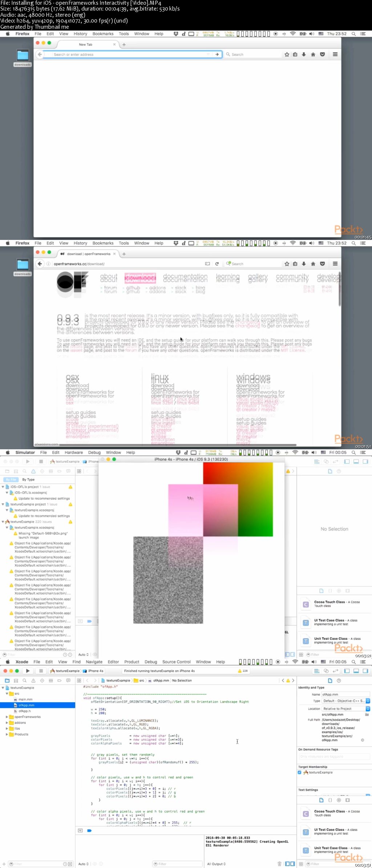The width and height of the screenshot is (372, 868).
Task: Open the changelog link in the 0.9.3 release description
Action: click(x=247, y=324)
